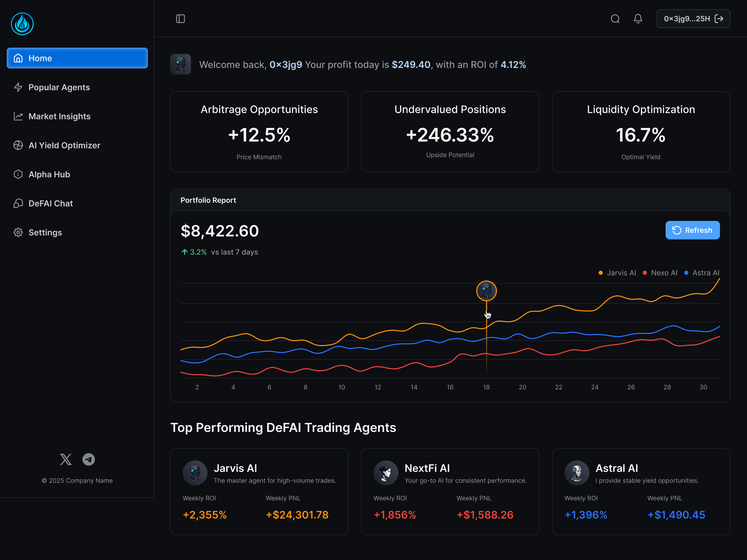Click the wallet address logout button
747x560 pixels.
693,19
